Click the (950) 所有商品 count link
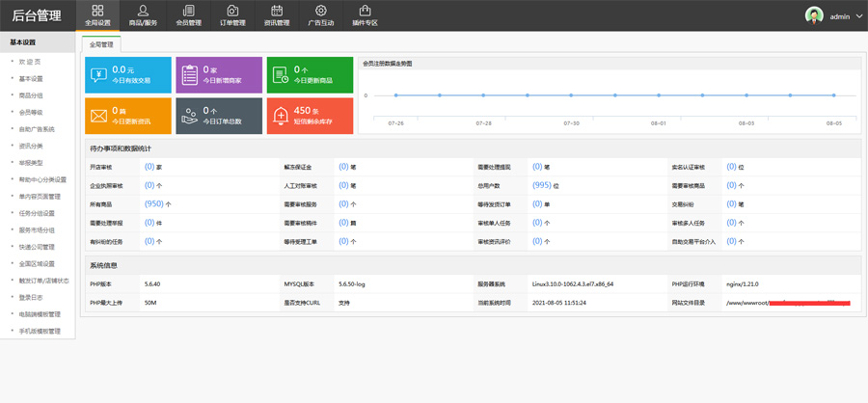Image resolution: width=868 pixels, height=403 pixels. tap(153, 204)
